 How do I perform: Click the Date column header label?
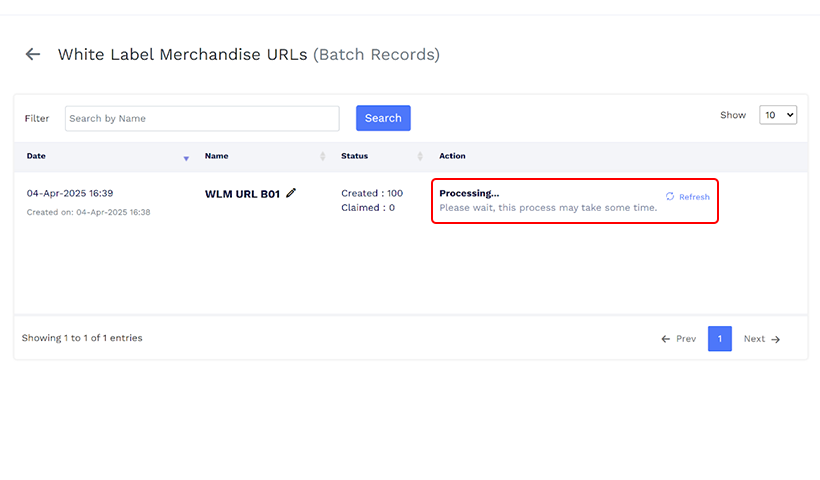(36, 156)
